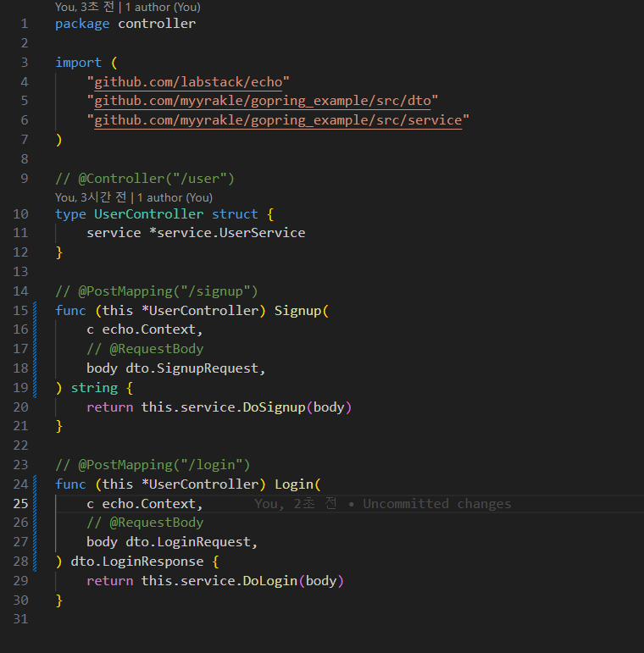
Task: Select line number 25 in the gutter
Action: pos(21,504)
